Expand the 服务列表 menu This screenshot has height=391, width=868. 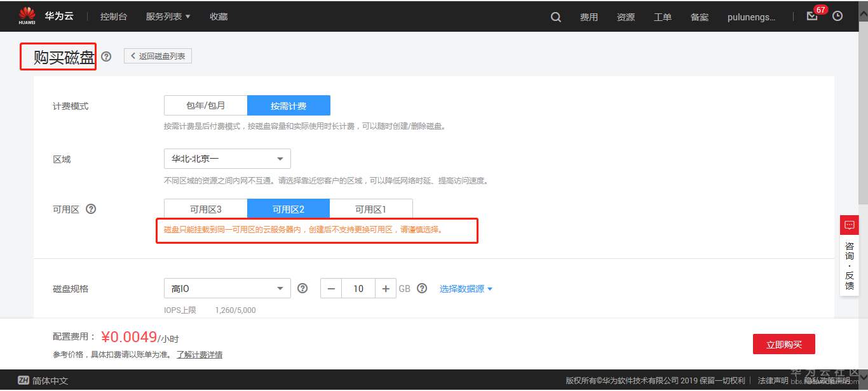coord(168,17)
